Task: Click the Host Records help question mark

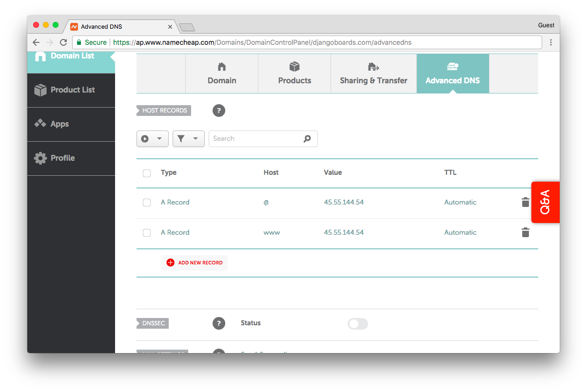Action: [218, 111]
